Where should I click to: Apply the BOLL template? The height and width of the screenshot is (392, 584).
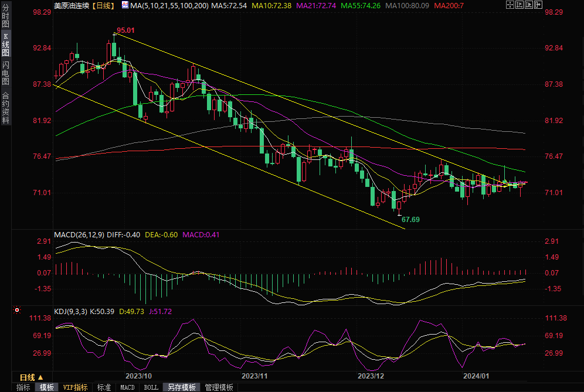coord(151,387)
